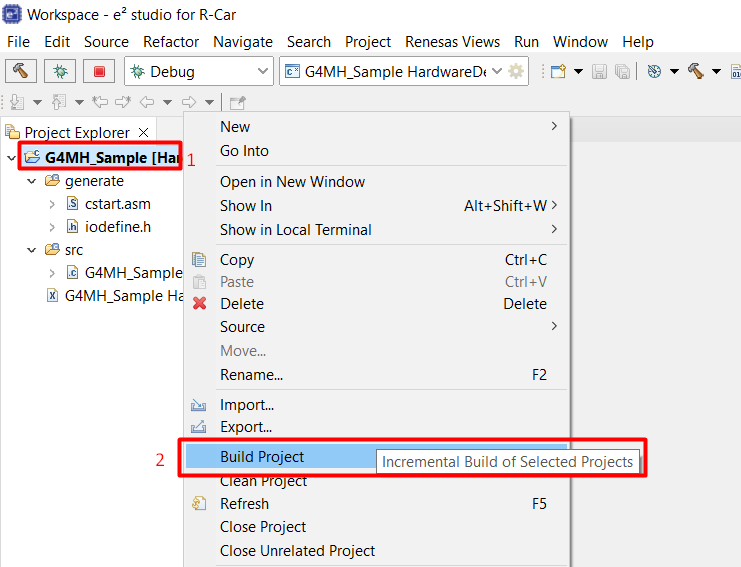Open the Refactor menu in menu bar
Image resolution: width=741 pixels, height=567 pixels.
[x=171, y=42]
